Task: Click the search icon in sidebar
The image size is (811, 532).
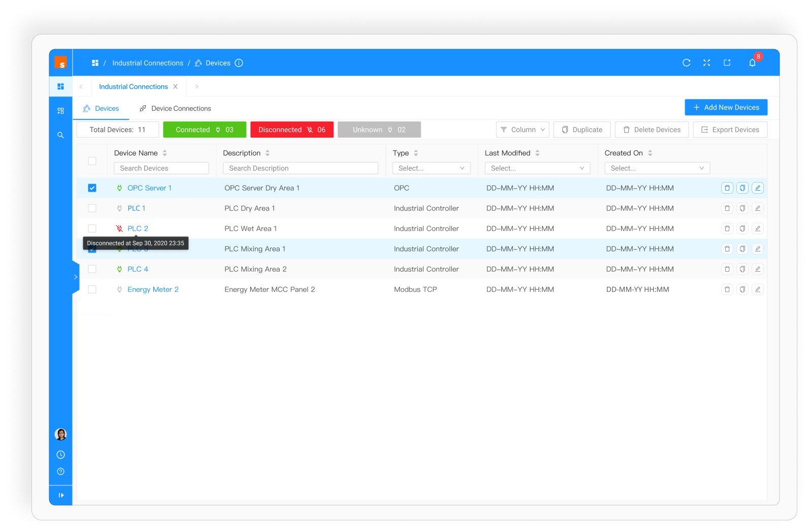Action: [60, 135]
